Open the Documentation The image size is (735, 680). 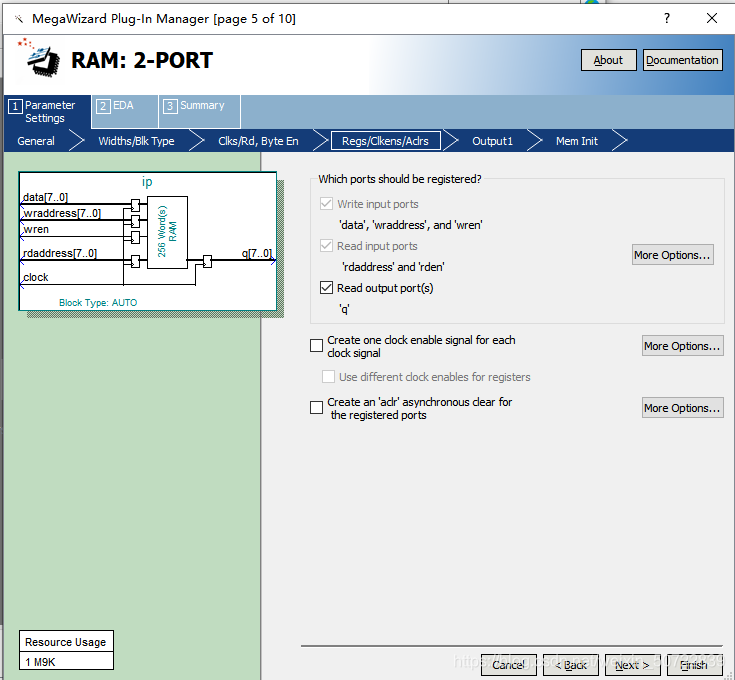coord(682,60)
